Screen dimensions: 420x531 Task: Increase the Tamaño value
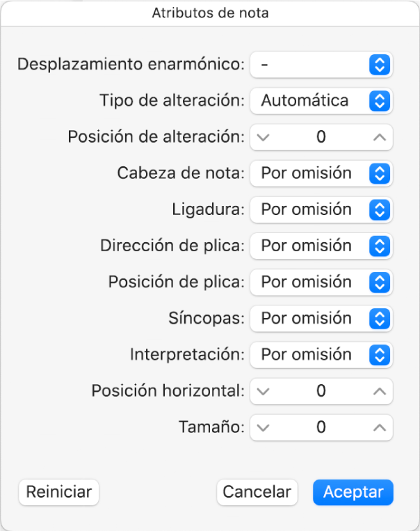click(379, 427)
